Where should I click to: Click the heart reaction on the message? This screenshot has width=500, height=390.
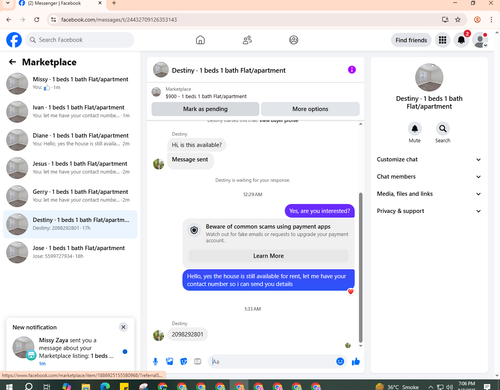point(350,292)
